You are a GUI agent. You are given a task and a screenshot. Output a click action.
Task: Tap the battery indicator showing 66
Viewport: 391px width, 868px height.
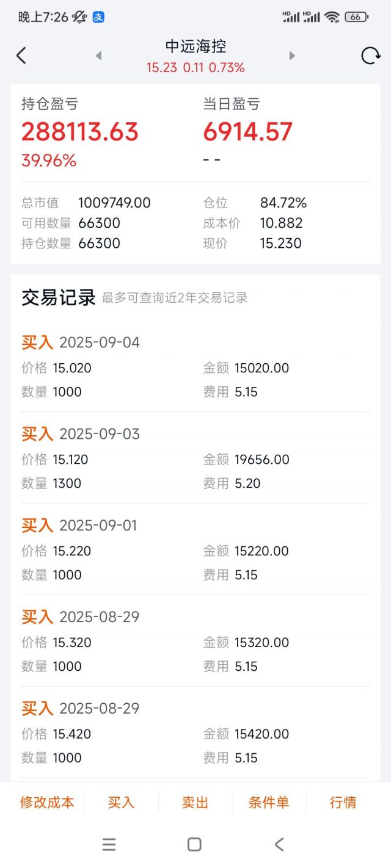pos(357,17)
